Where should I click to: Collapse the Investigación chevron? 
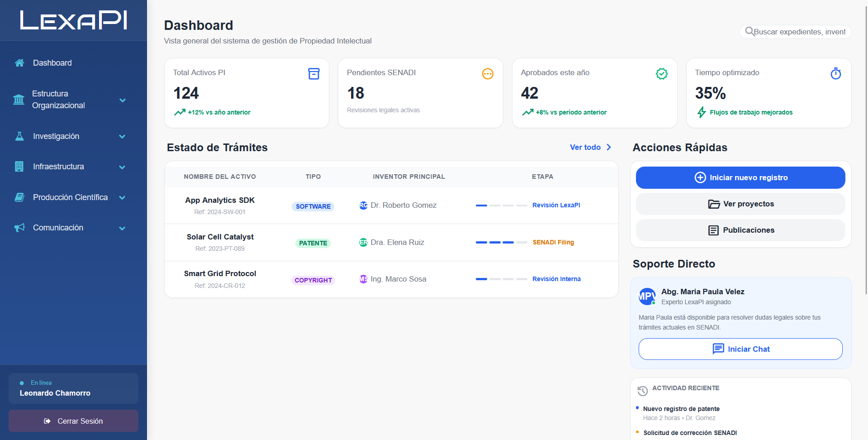tap(122, 136)
